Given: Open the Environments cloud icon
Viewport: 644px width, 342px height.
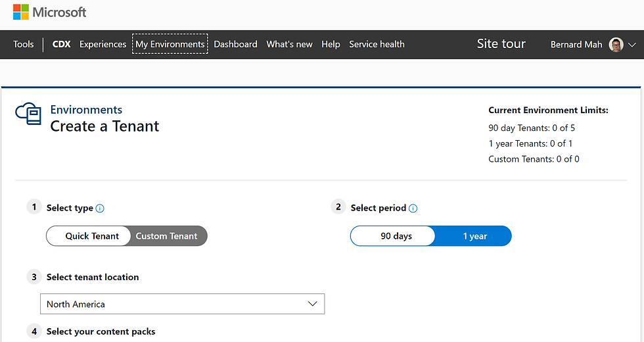Looking at the screenshot, I should click(x=28, y=114).
